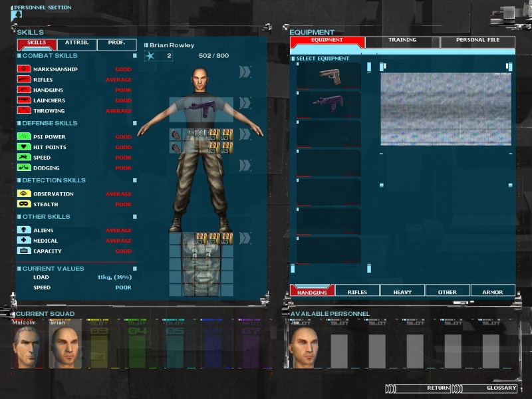Select the pistol in the equipment list

329,76
